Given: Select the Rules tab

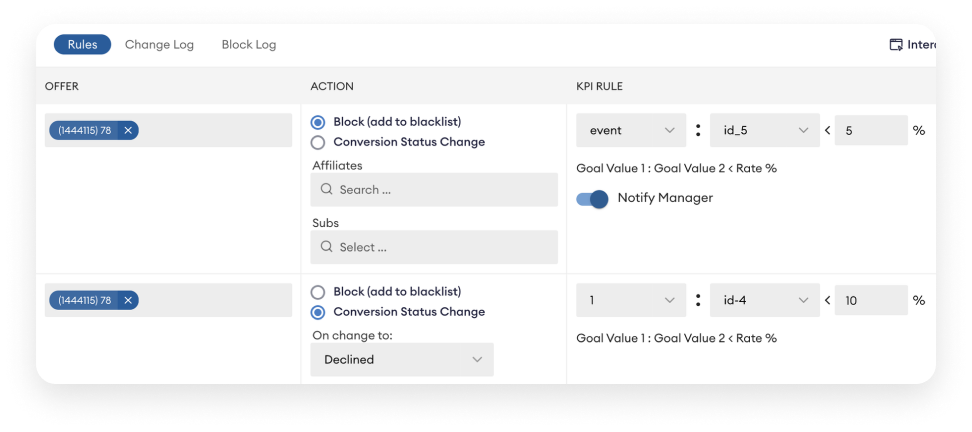Looking at the screenshot, I should pyautogui.click(x=82, y=45).
